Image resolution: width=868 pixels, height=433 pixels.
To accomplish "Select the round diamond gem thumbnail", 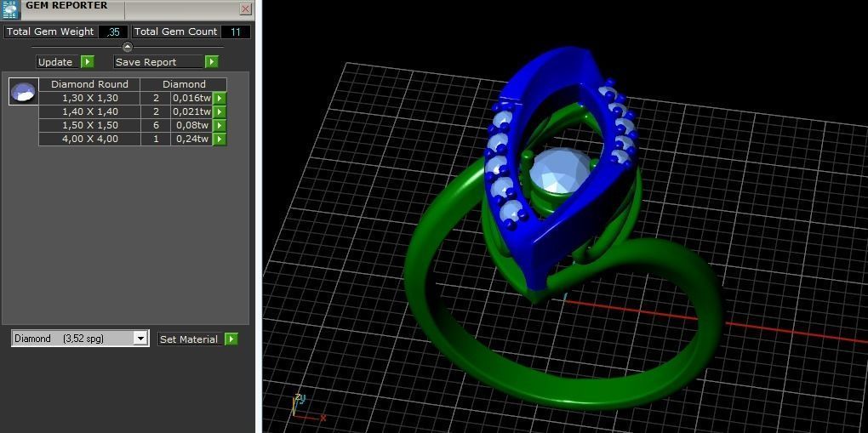I will pos(24,91).
